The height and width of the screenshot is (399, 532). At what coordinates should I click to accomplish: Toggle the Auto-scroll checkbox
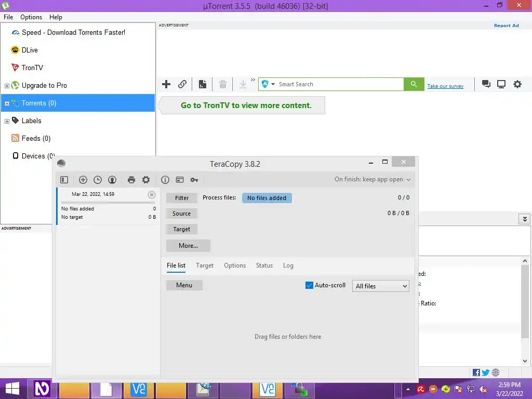click(309, 285)
